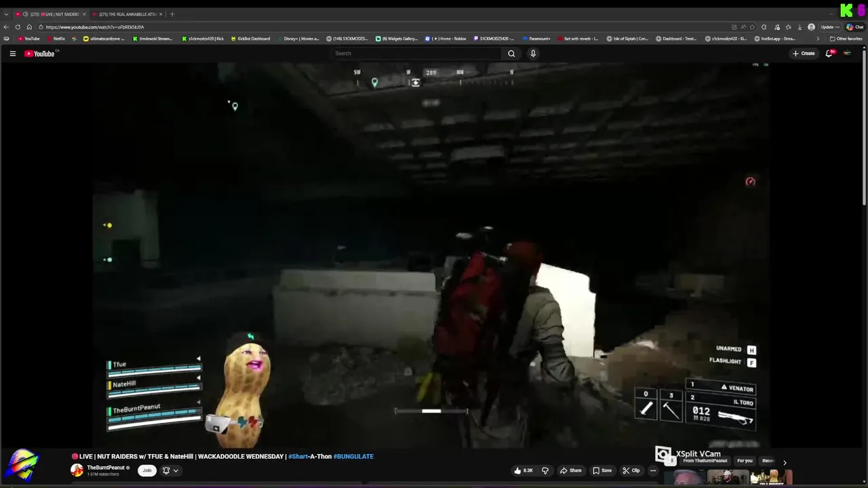Open ultimatecardzone bookmark
The width and height of the screenshot is (868, 488).
[104, 39]
